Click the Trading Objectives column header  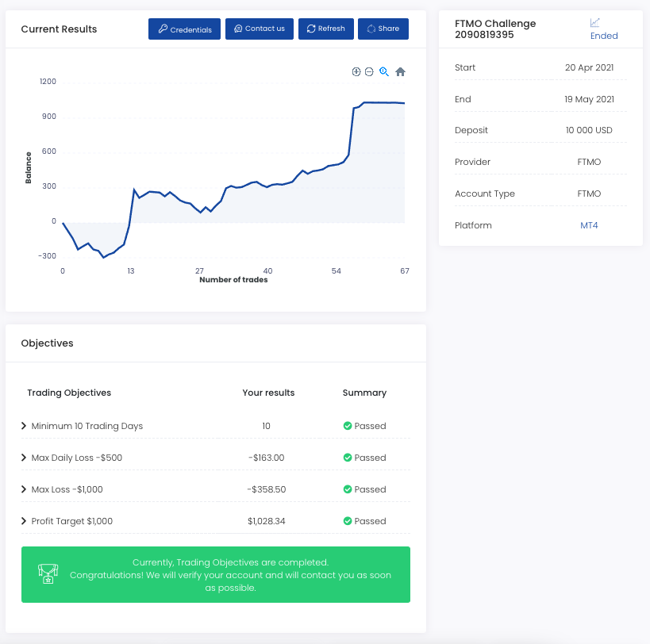(69, 393)
